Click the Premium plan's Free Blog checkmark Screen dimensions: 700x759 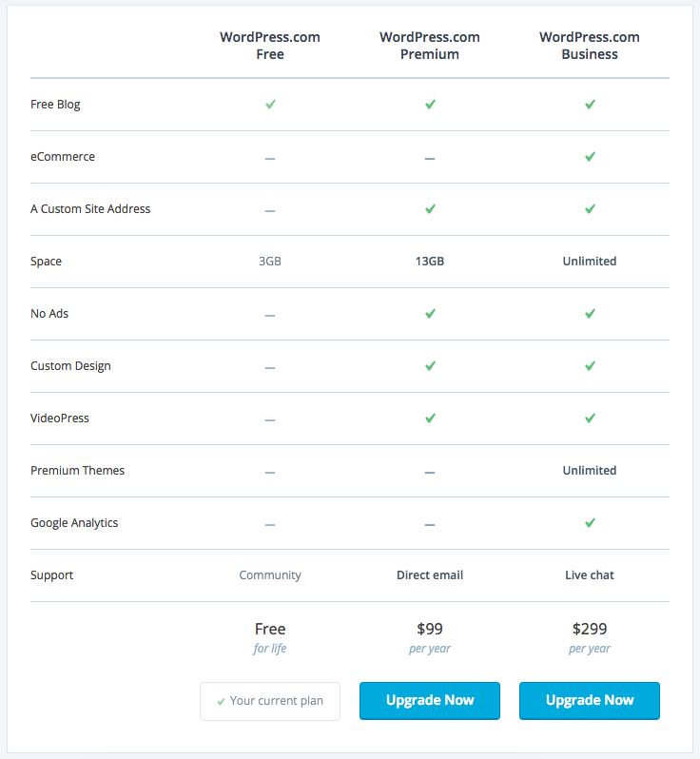point(430,104)
